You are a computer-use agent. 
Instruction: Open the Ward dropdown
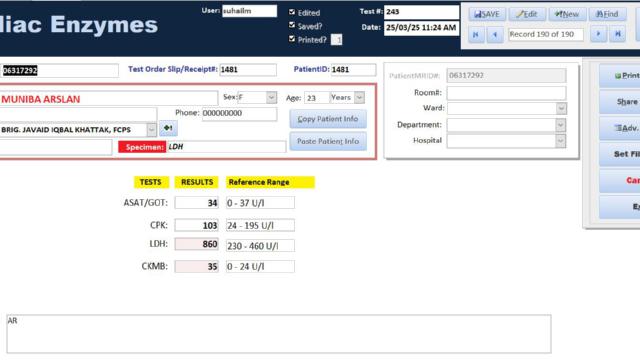pos(561,108)
